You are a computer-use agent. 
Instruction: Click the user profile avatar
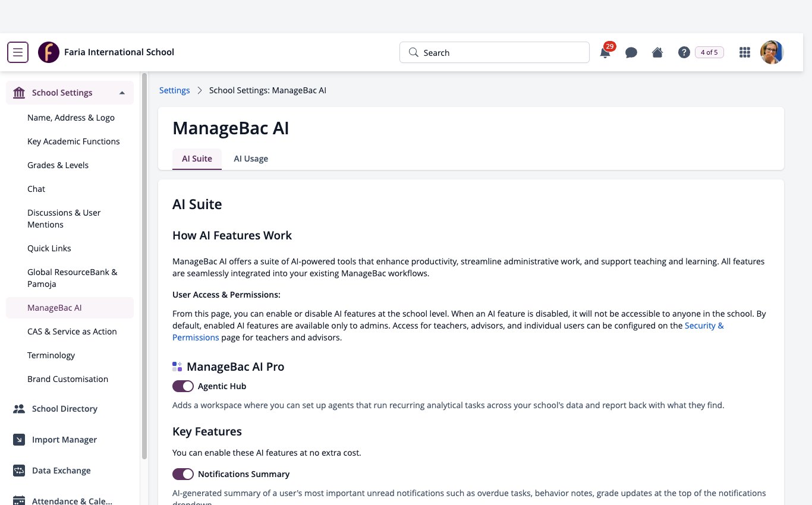coord(772,52)
